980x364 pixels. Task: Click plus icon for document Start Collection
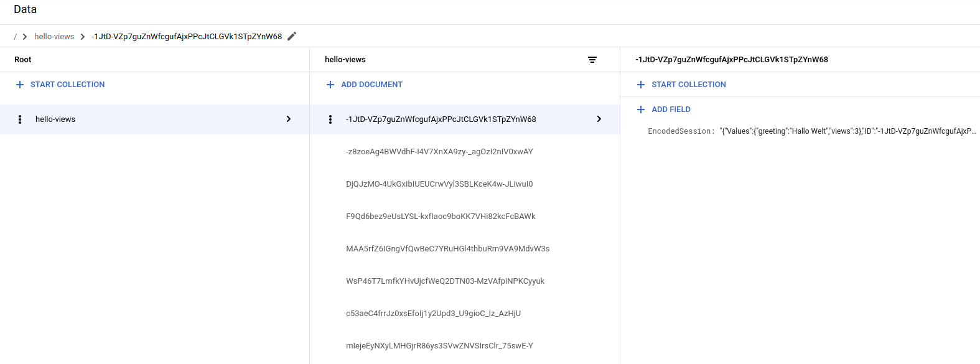641,85
